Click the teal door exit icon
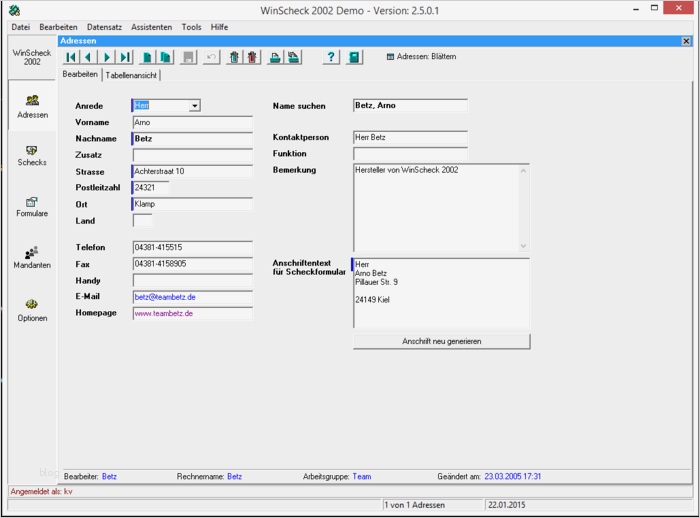The image size is (700, 518). click(x=354, y=57)
